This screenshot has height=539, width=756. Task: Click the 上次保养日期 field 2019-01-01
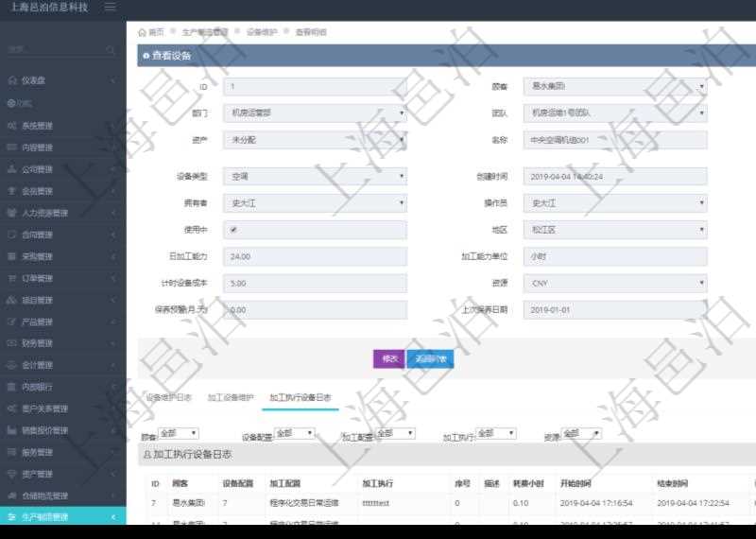click(615, 310)
